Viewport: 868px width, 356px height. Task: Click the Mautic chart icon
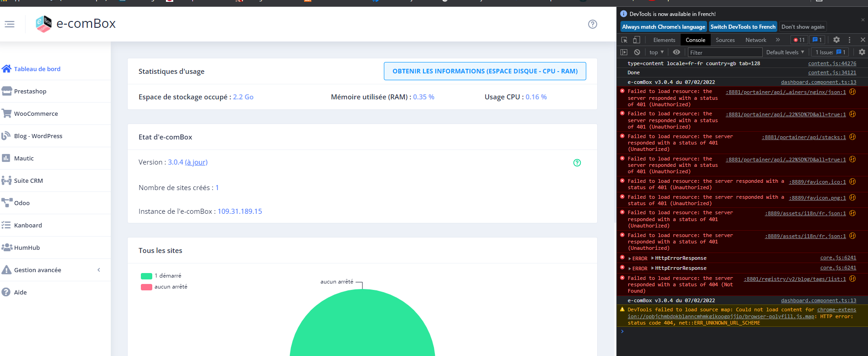pos(6,158)
